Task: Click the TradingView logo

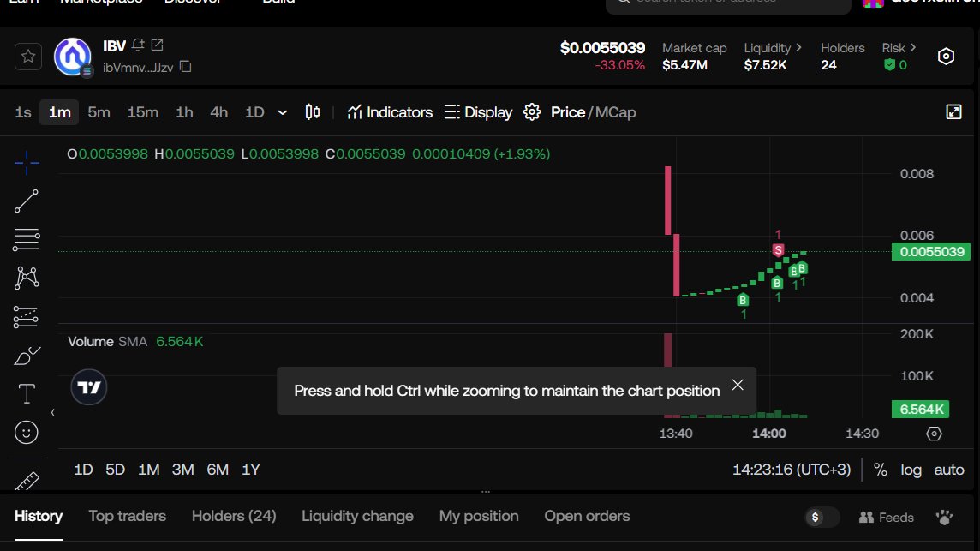Action: (x=89, y=388)
